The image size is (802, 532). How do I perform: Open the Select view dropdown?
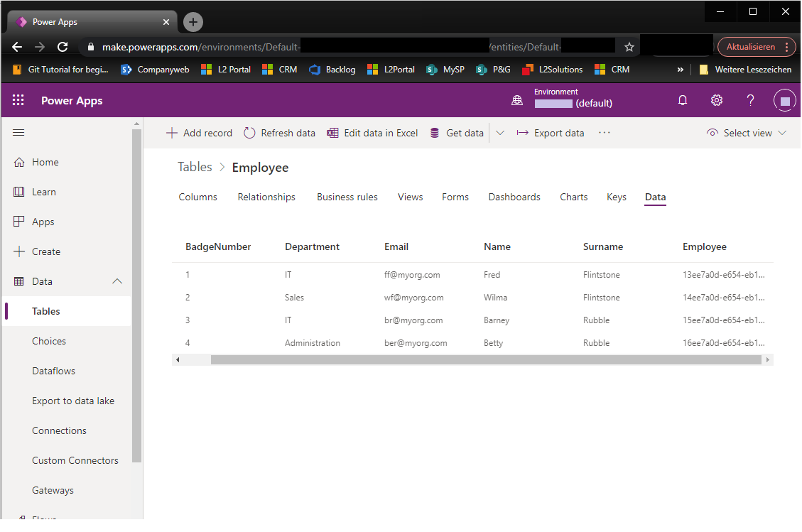click(747, 133)
